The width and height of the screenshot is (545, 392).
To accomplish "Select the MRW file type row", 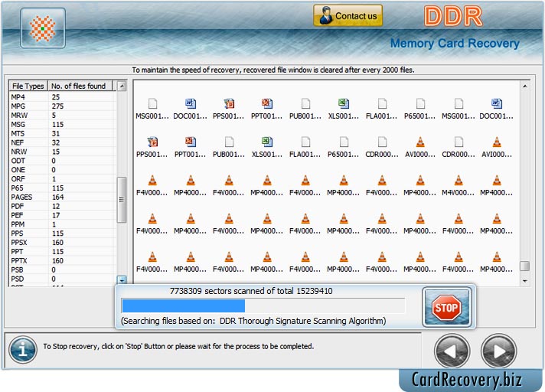I will [x=63, y=115].
